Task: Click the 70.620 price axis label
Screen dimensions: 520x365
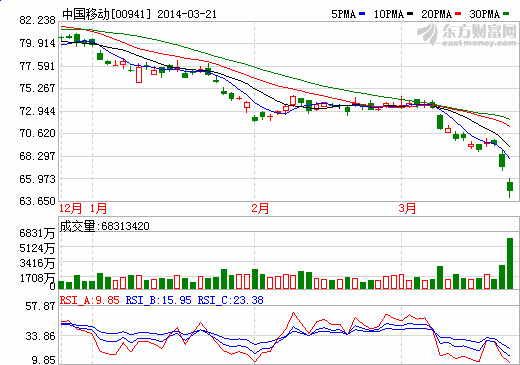Action: tap(37, 133)
